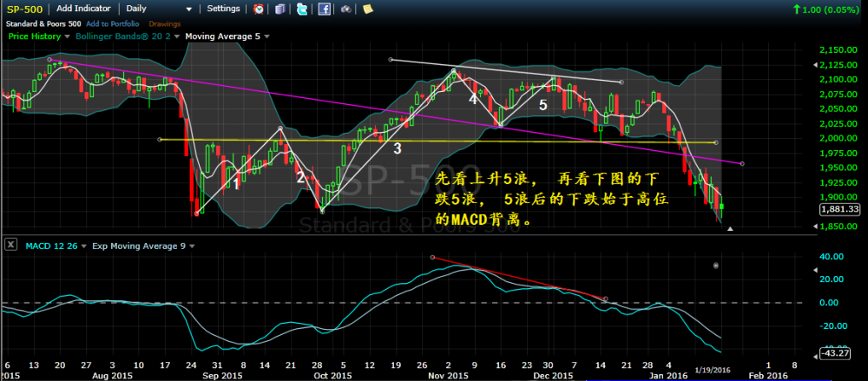Viewport: 868px width, 381px height.
Task: Open the Settings menu
Action: coord(224,9)
